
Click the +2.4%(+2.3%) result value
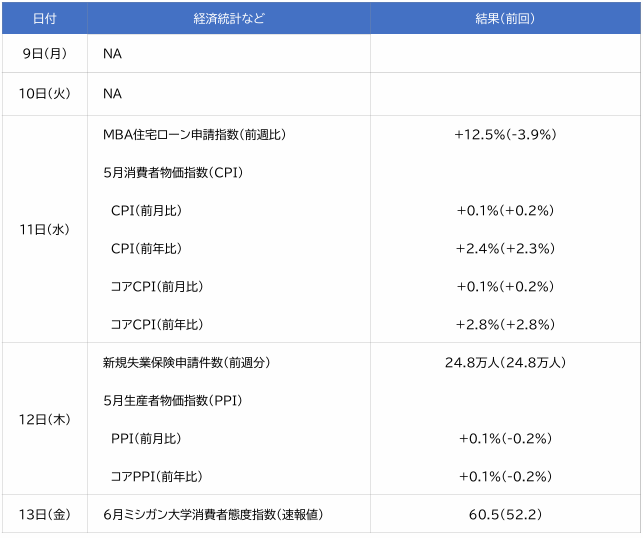(x=505, y=248)
